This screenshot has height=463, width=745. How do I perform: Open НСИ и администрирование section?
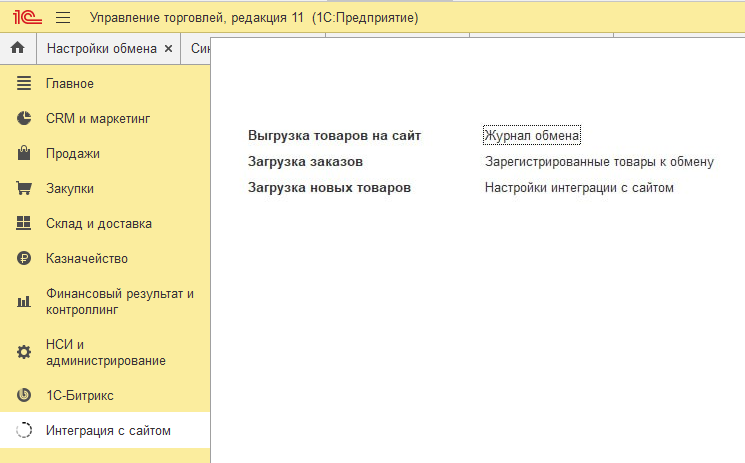(x=105, y=352)
